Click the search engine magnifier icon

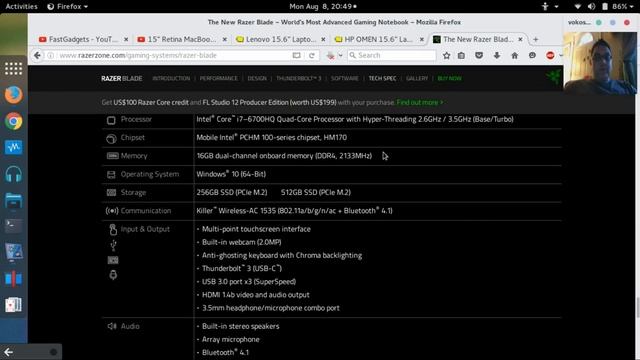[353, 55]
